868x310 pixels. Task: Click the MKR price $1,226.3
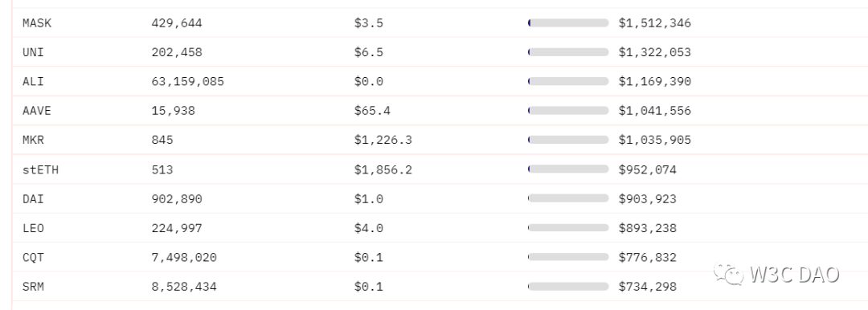point(383,141)
